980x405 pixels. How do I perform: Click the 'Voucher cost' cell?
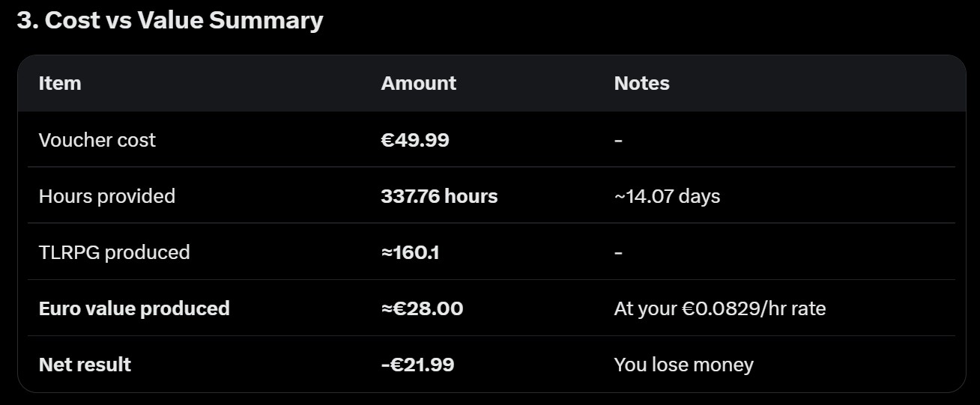coord(97,140)
